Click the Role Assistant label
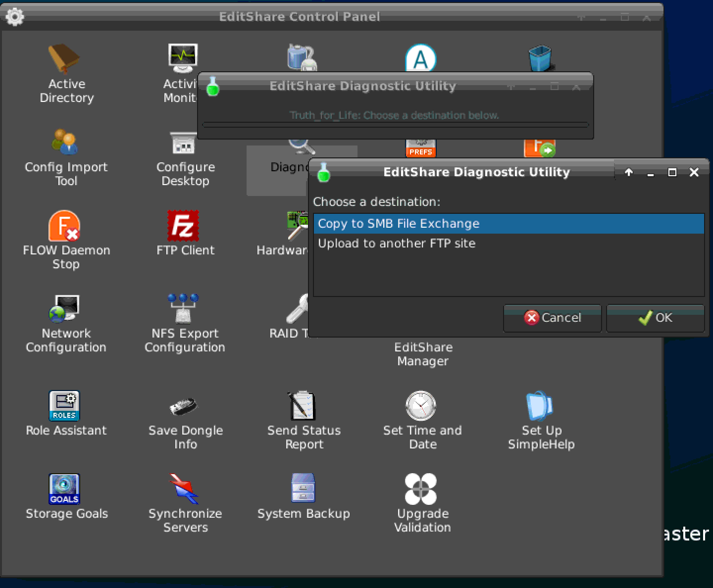713x588 pixels. click(x=66, y=430)
